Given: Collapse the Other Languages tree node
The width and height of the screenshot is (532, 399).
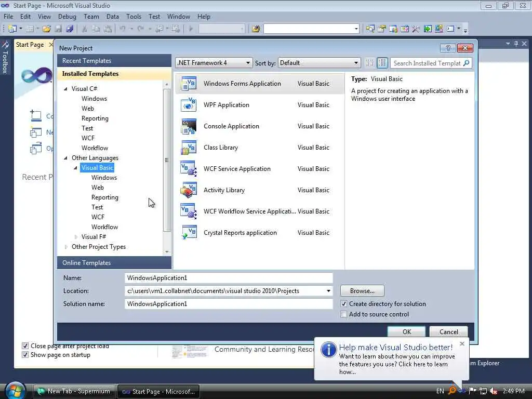Looking at the screenshot, I should click(65, 158).
